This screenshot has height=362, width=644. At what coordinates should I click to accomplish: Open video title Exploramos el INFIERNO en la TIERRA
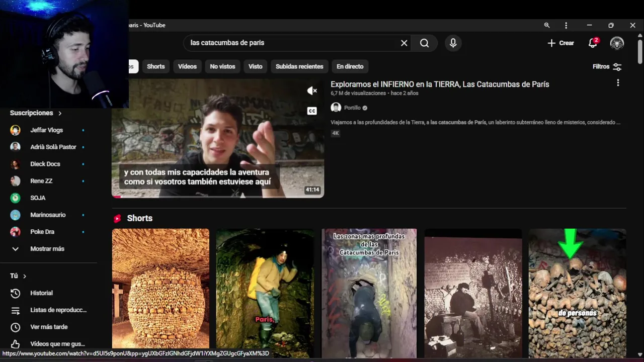440,84
